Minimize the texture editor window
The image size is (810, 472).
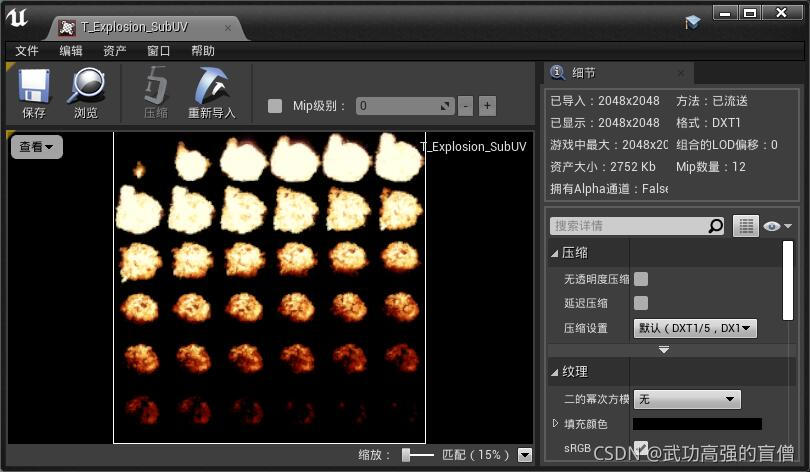pos(725,12)
